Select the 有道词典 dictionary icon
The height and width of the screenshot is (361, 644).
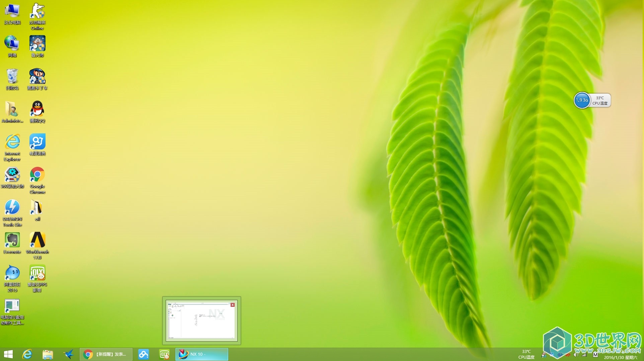point(37,145)
